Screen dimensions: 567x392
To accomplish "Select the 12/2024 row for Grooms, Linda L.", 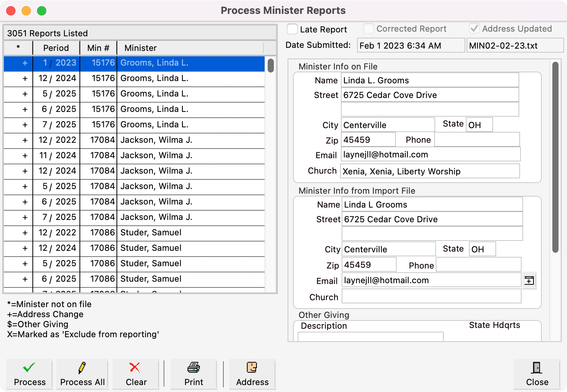I will 154,78.
